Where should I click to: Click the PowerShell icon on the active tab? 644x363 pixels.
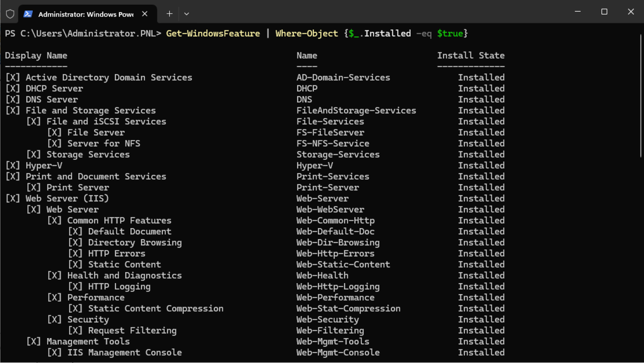click(28, 14)
